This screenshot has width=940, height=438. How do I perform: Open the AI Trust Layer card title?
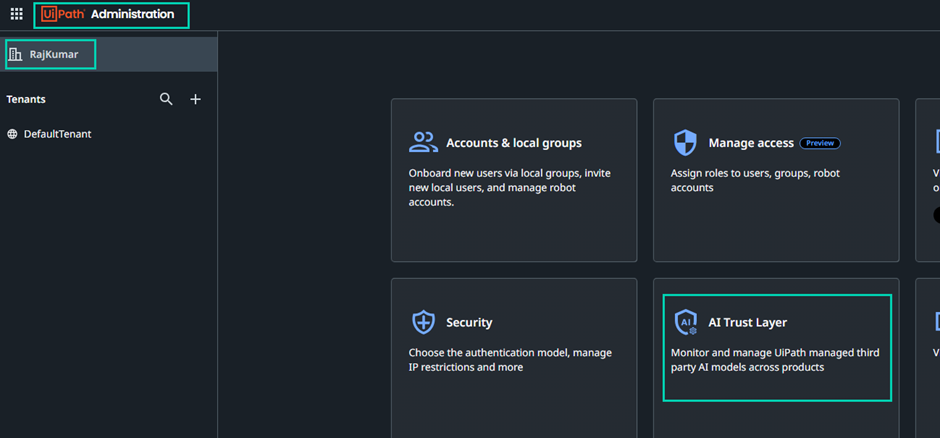(748, 322)
